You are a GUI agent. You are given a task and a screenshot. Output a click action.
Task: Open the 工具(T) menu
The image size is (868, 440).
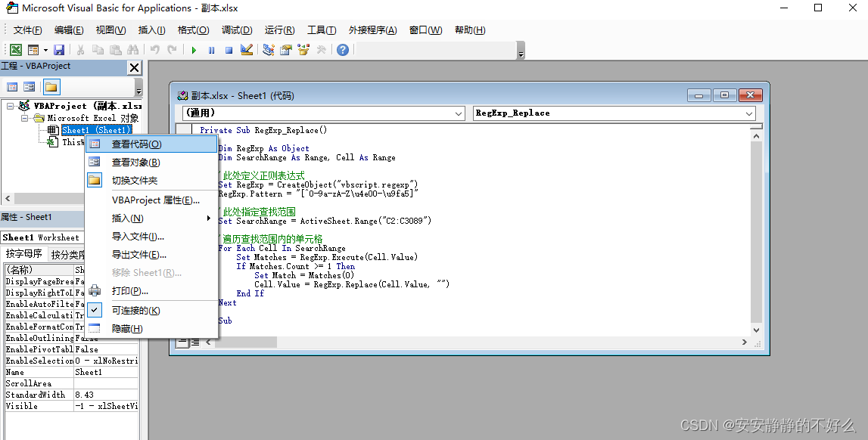click(322, 29)
